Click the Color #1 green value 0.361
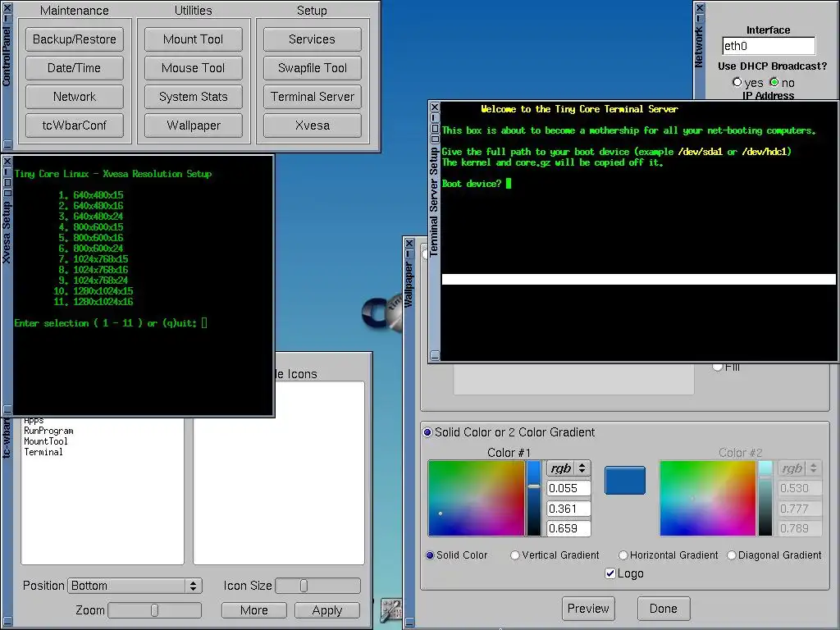The image size is (840, 630). [569, 509]
